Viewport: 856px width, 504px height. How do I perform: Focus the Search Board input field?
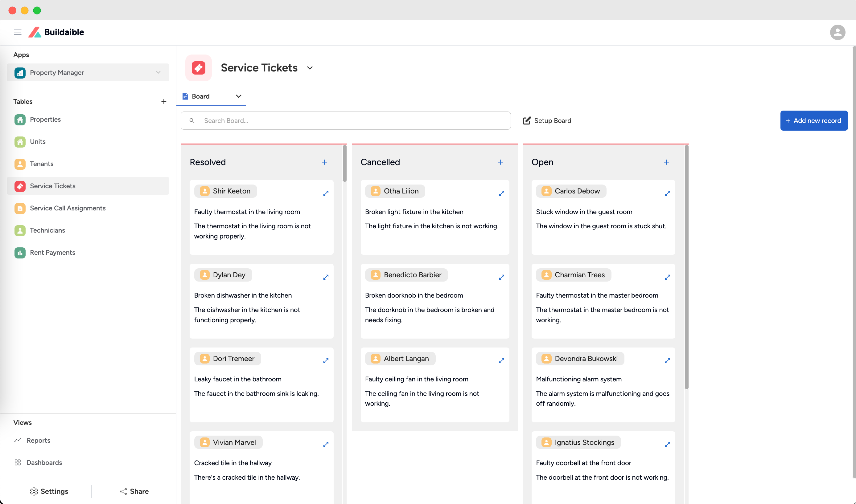click(345, 120)
